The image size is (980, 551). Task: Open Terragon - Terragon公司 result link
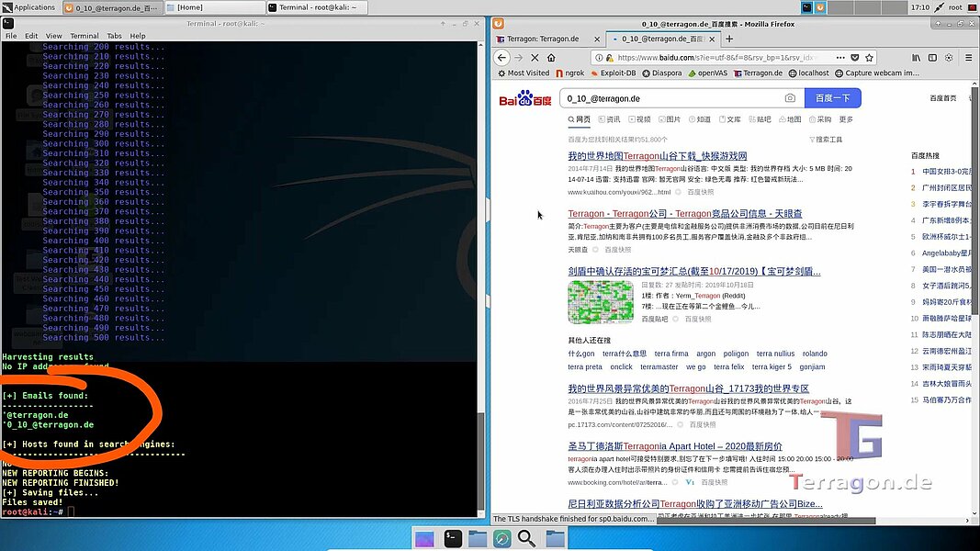[685, 214]
